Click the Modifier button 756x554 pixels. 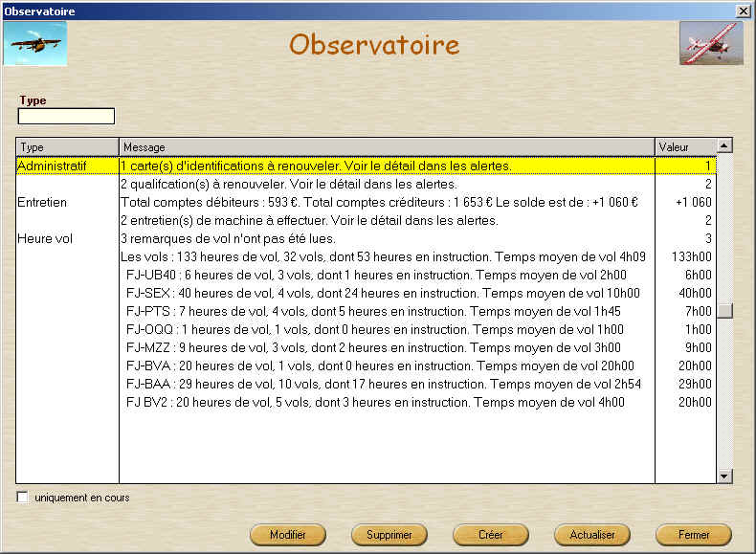(x=288, y=535)
